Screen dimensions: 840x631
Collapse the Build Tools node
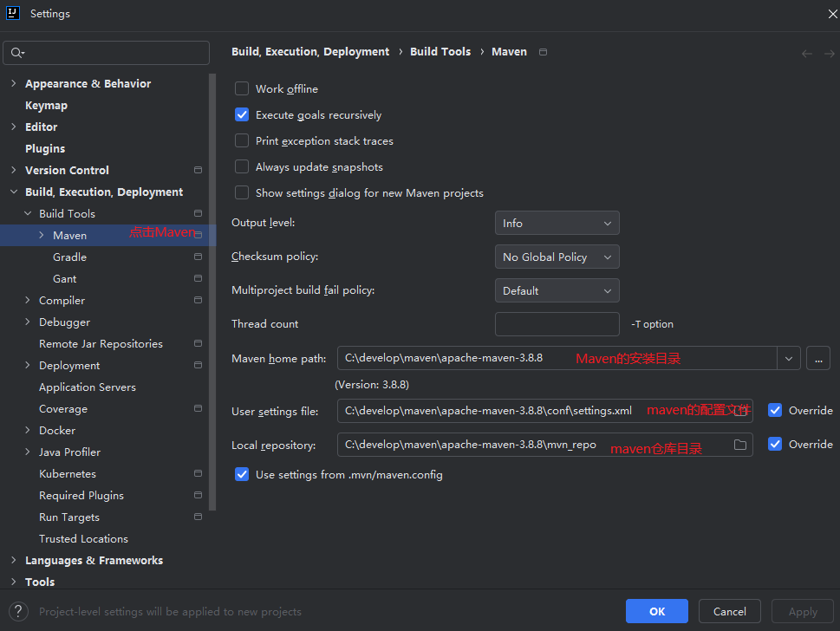(28, 213)
